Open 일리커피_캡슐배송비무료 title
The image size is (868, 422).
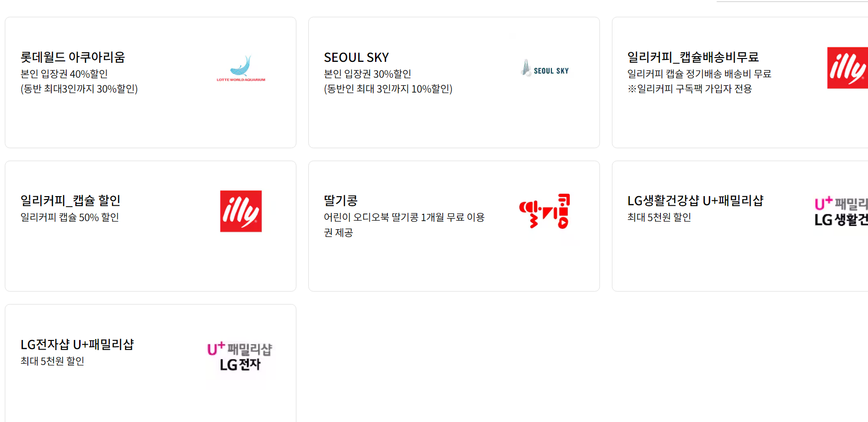pyautogui.click(x=693, y=57)
